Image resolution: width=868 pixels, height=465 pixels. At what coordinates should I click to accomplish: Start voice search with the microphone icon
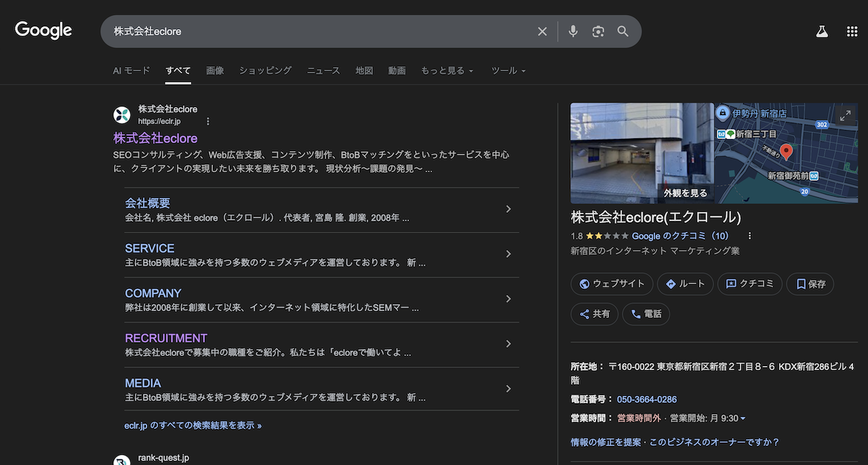coord(573,32)
